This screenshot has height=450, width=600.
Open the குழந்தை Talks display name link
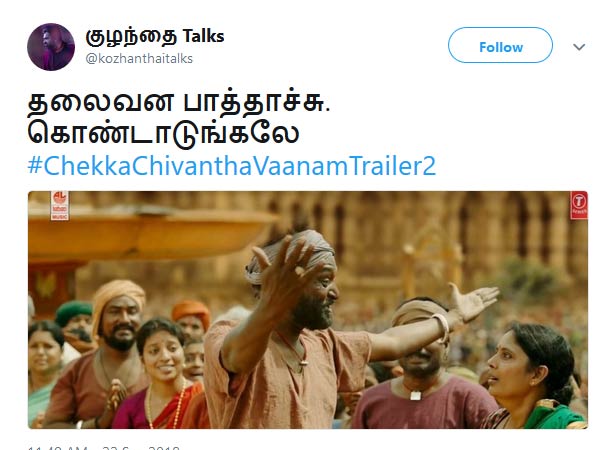[x=155, y=37]
